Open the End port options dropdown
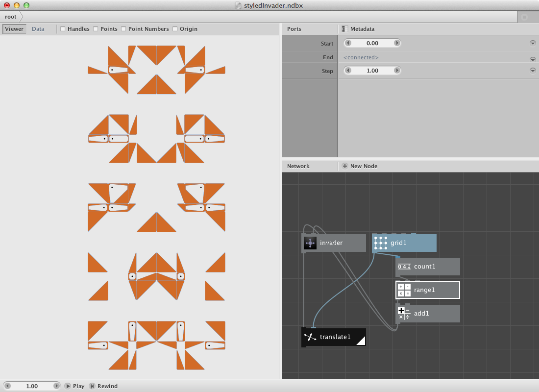The image size is (539, 392). 533,59
